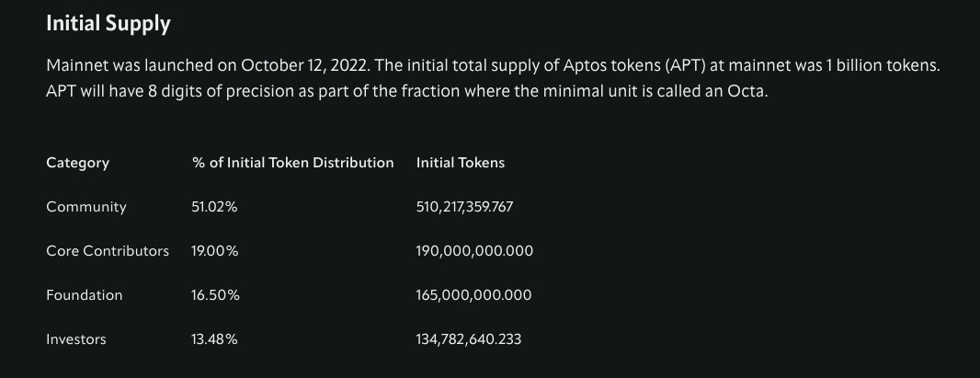Viewport: 980px width, 378px height.
Task: Click the 51.02% Community percentage cell
Action: tap(214, 207)
